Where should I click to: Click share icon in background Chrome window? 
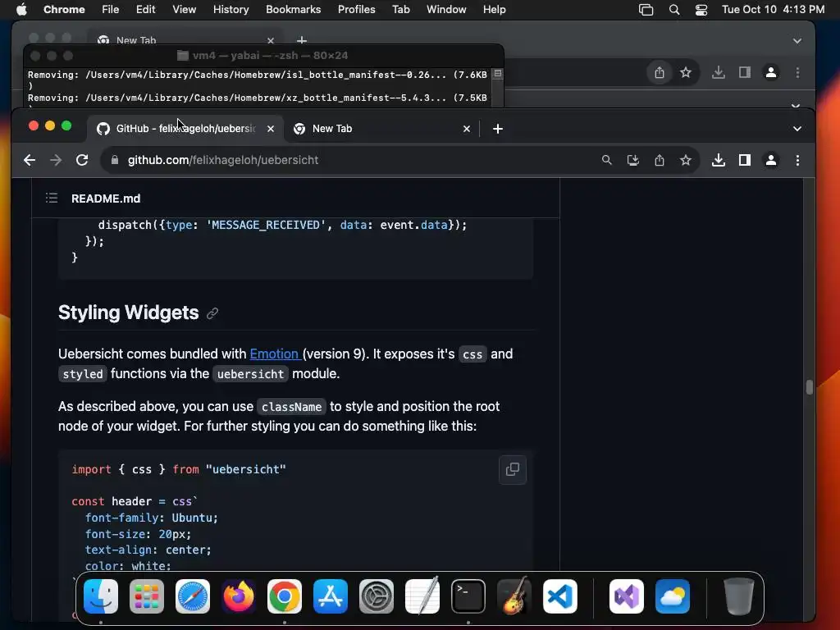[660, 72]
